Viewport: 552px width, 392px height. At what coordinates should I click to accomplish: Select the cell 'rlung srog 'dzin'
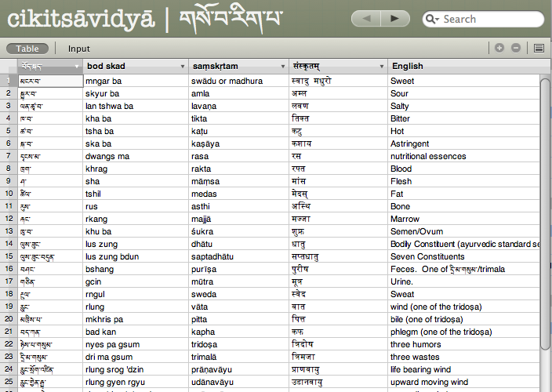pyautogui.click(x=136, y=369)
